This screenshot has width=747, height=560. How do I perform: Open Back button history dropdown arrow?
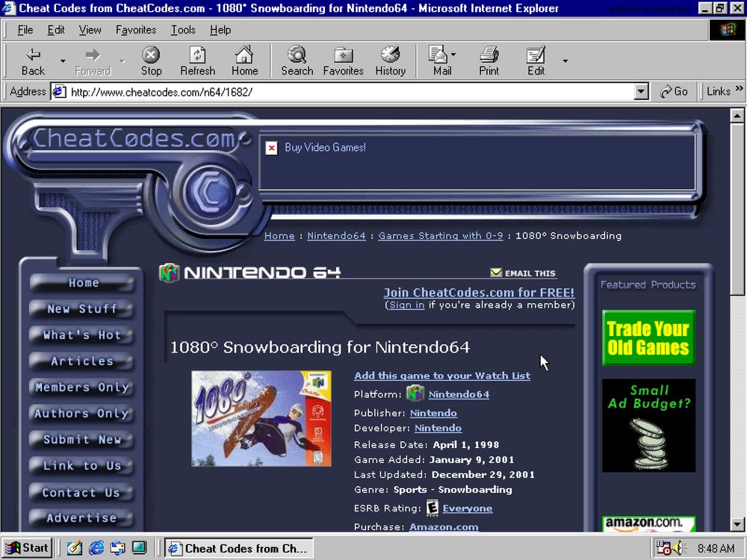pyautogui.click(x=63, y=61)
